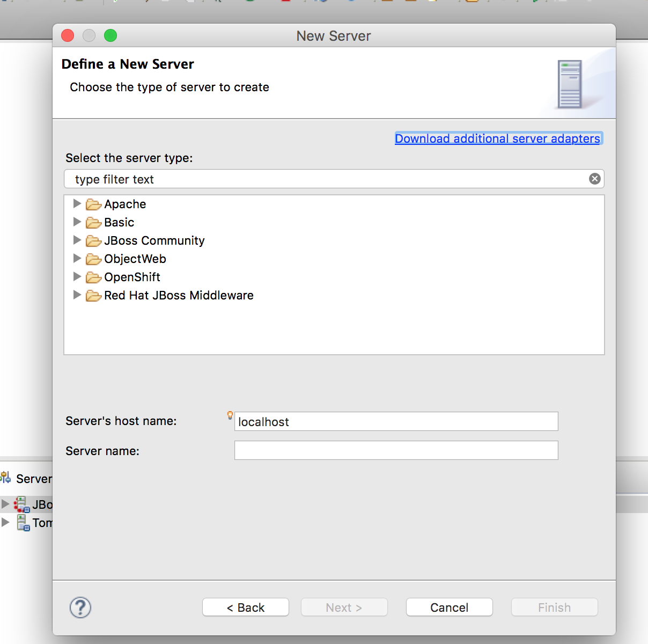The image size is (648, 644).
Task: Click Tomcat server icon in Servers view
Action: click(x=23, y=523)
